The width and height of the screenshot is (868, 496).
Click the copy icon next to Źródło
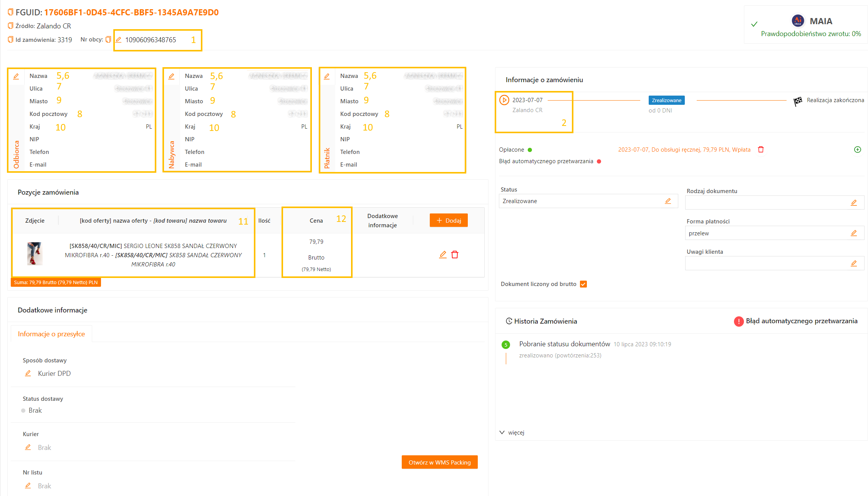coord(10,26)
